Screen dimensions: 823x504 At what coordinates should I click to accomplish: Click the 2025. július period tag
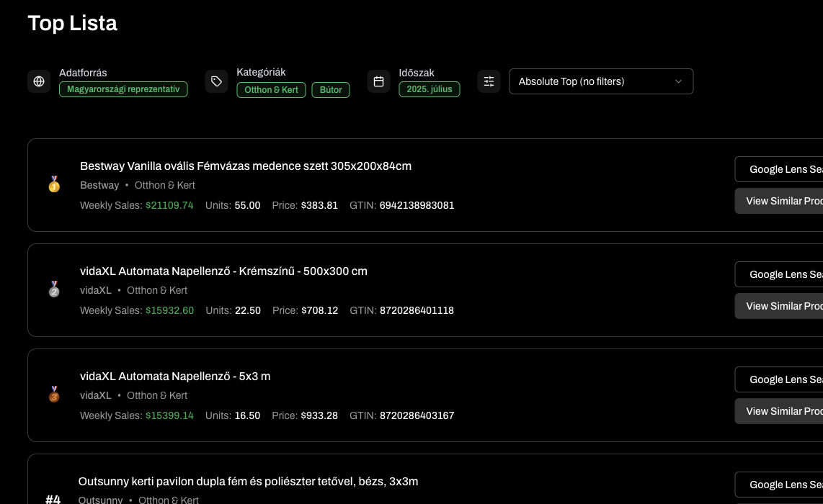click(430, 89)
